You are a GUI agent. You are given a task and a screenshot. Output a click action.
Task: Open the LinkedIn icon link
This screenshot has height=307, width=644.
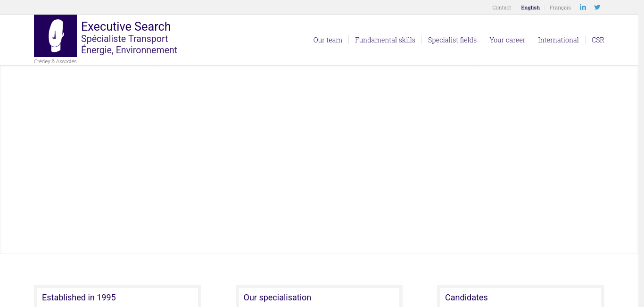click(583, 7)
